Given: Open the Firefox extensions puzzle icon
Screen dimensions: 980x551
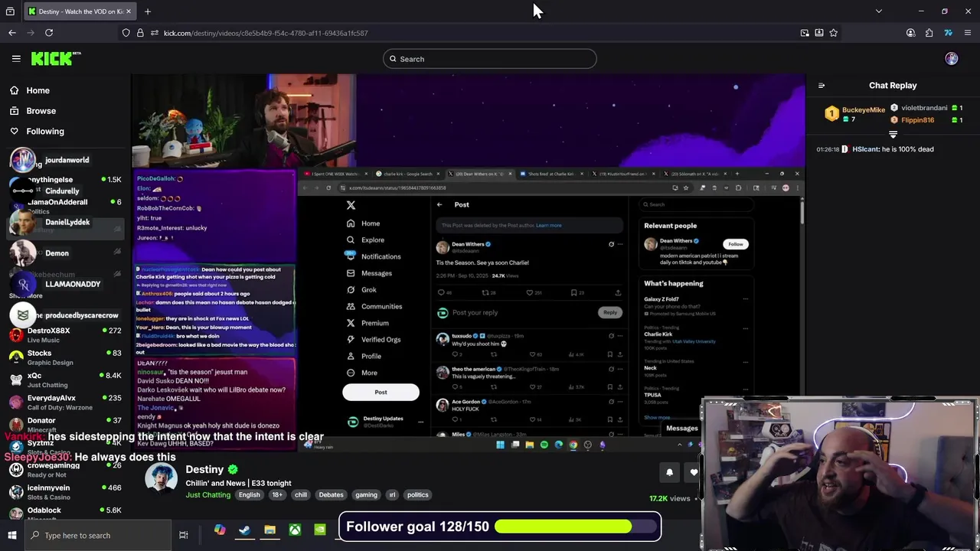Looking at the screenshot, I should point(929,33).
